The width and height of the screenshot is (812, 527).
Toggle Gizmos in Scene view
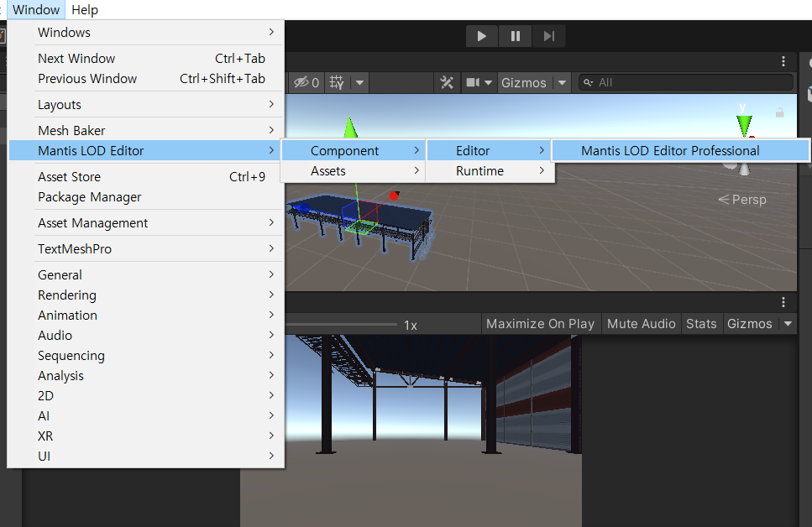coord(523,82)
